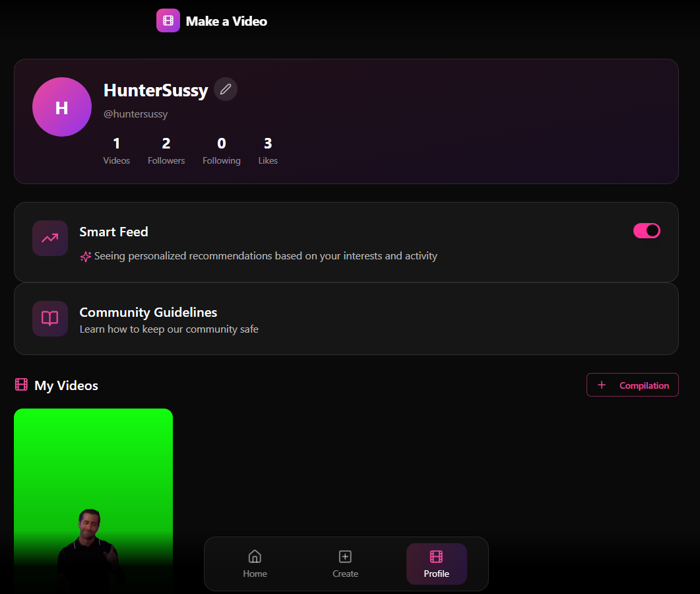Image resolution: width=700 pixels, height=594 pixels.
Task: Click the Profile film icon in nav bar
Action: (x=436, y=556)
